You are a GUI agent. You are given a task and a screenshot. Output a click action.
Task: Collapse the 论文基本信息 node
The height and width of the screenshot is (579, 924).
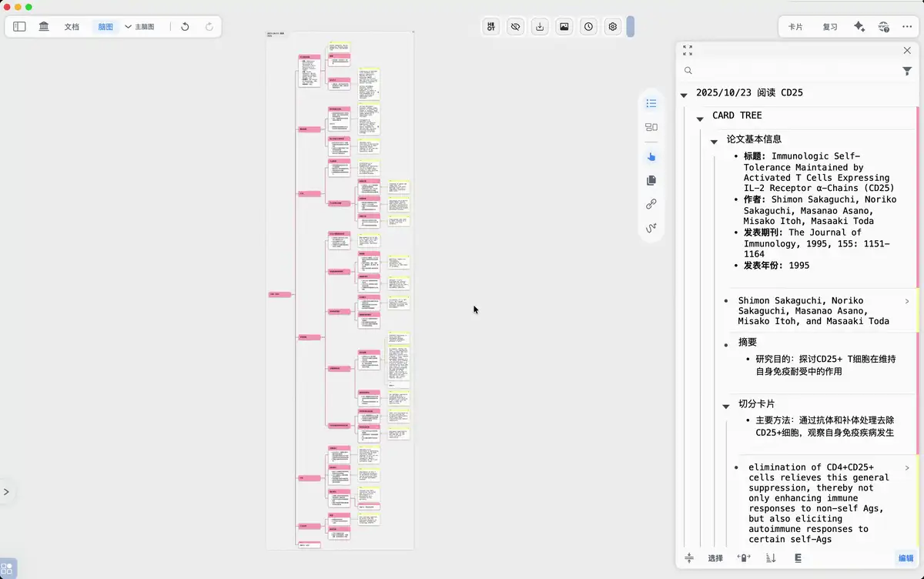(x=714, y=142)
